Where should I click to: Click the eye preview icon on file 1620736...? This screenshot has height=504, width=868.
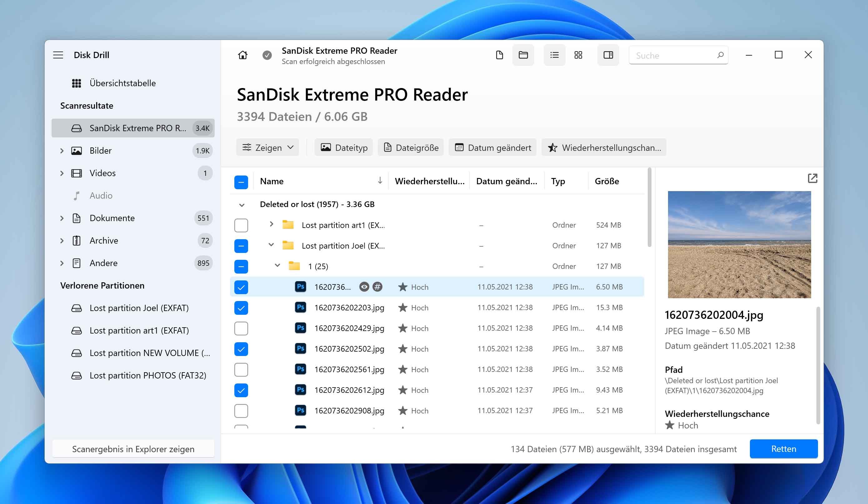(364, 287)
